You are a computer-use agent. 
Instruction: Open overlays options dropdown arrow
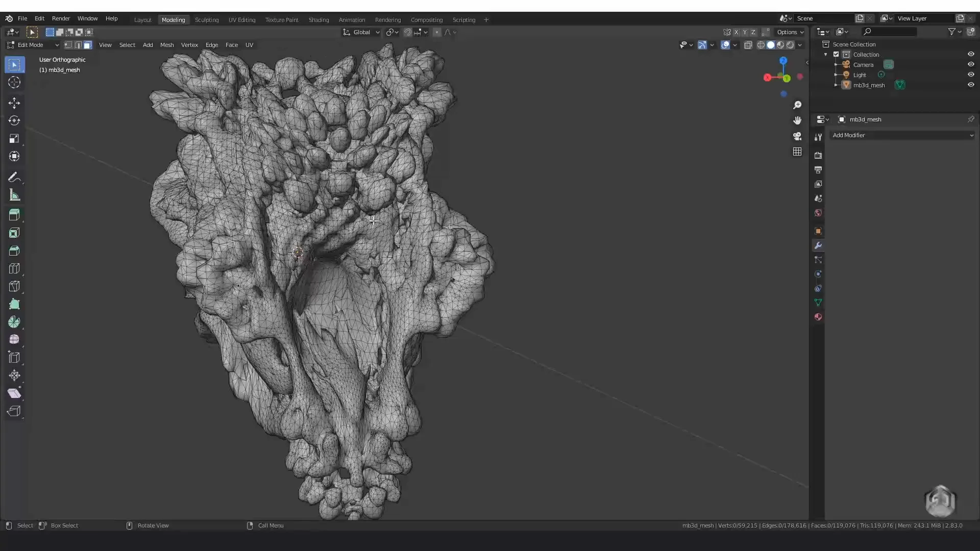[735, 45]
